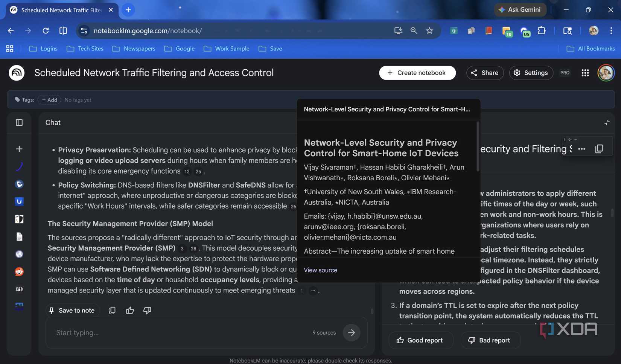
Task: Select the black and white shield source
Action: click(x=19, y=219)
